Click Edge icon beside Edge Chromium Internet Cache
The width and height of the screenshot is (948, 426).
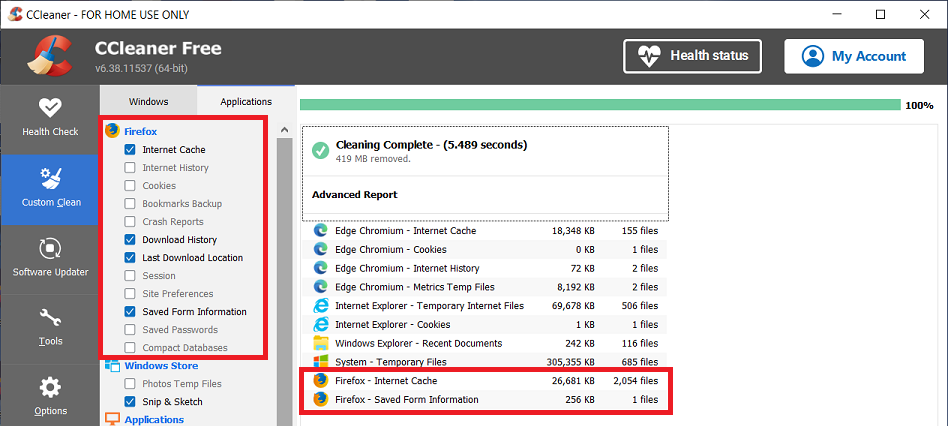tap(320, 231)
